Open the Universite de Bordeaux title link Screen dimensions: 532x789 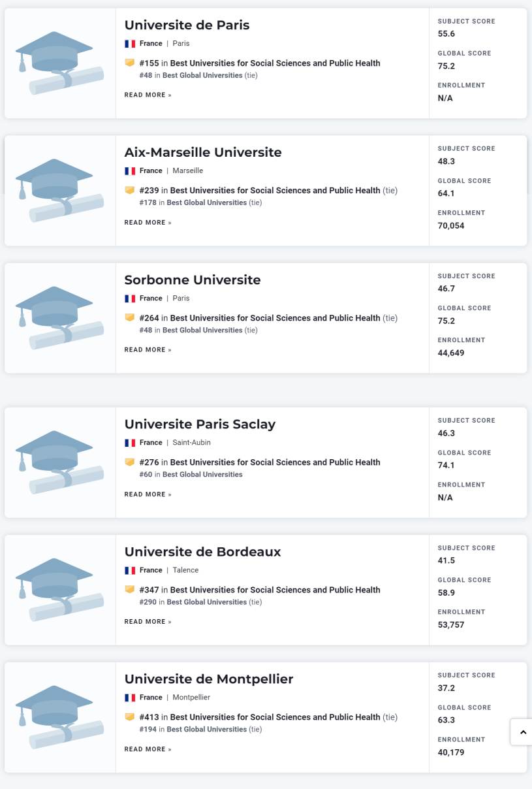pyautogui.click(x=202, y=551)
